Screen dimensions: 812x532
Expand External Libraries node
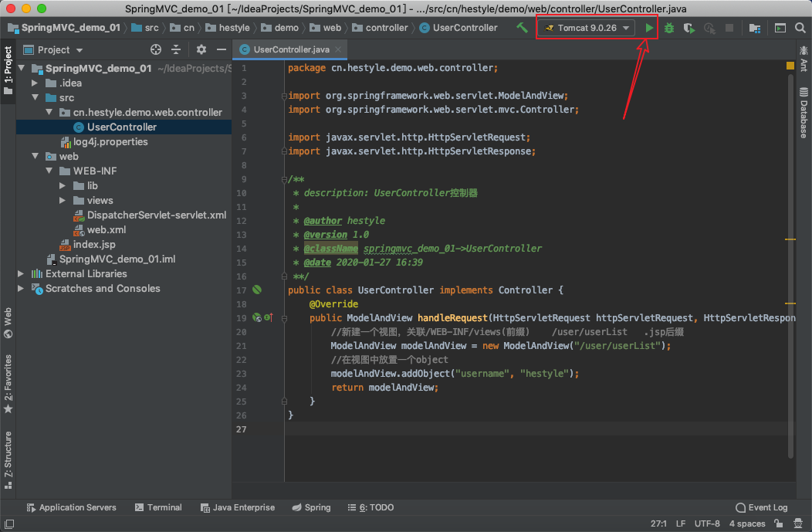point(21,273)
